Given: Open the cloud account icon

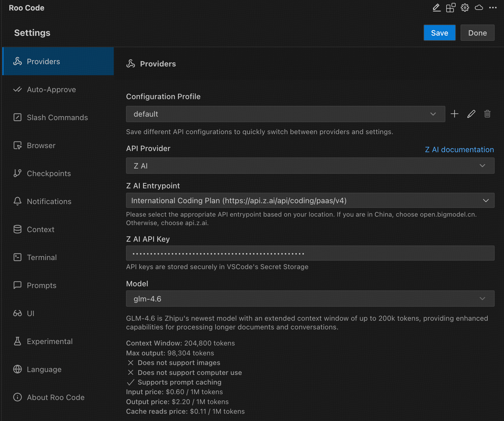Looking at the screenshot, I should [479, 8].
